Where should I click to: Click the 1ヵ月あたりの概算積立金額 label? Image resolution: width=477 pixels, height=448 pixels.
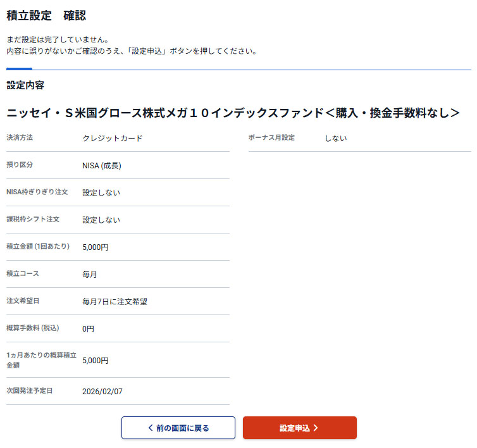point(41,360)
